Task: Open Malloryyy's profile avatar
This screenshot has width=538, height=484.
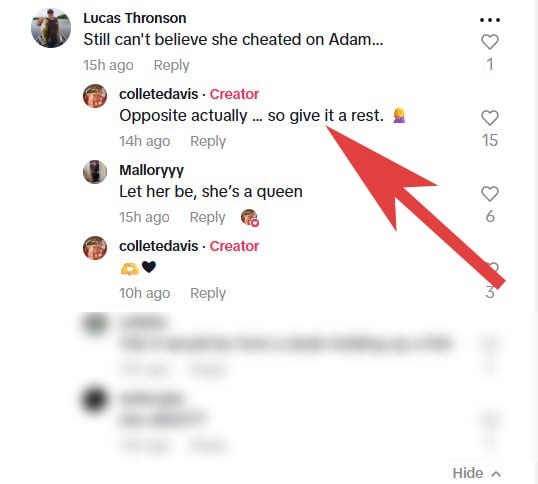Action: point(95,172)
